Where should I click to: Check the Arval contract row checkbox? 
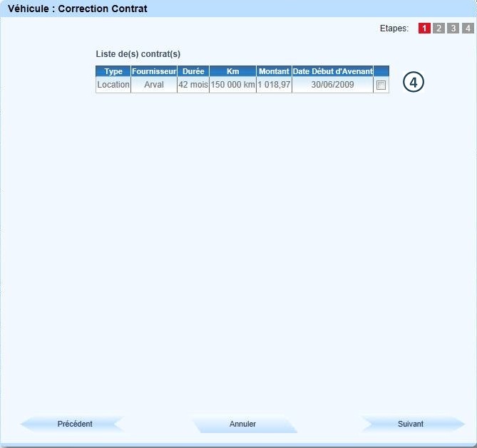(x=381, y=85)
